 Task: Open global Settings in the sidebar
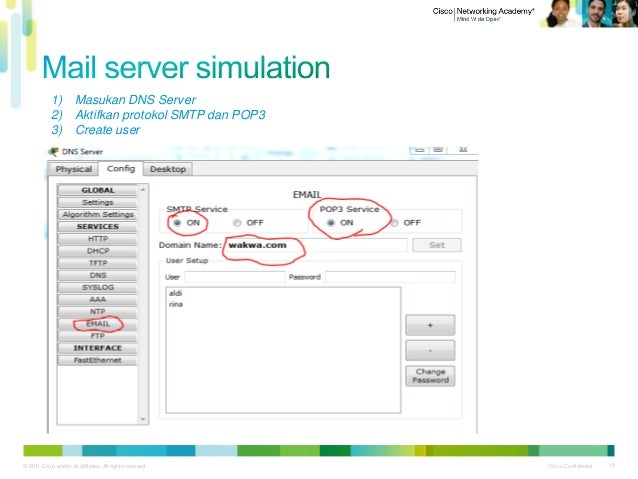click(98, 202)
